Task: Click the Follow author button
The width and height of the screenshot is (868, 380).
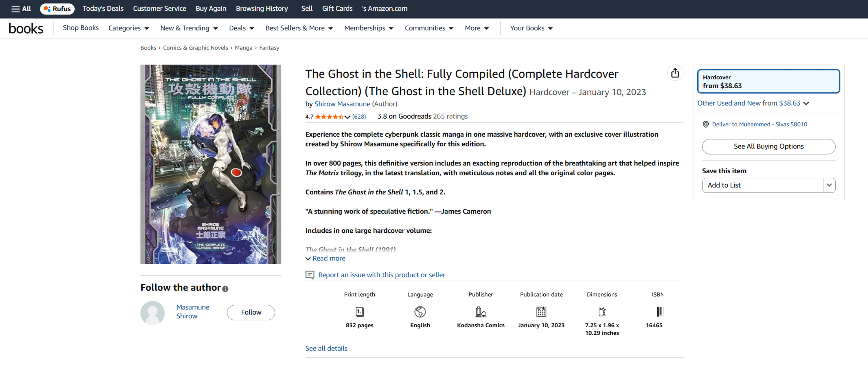Action: pos(251,312)
